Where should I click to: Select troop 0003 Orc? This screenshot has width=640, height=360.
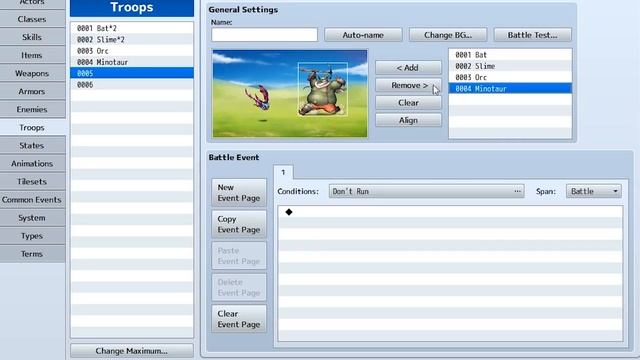[x=132, y=51]
